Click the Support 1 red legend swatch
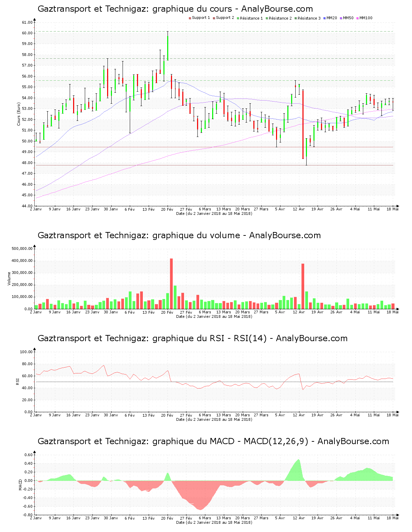Screen dimensions: 412x532 [190, 18]
